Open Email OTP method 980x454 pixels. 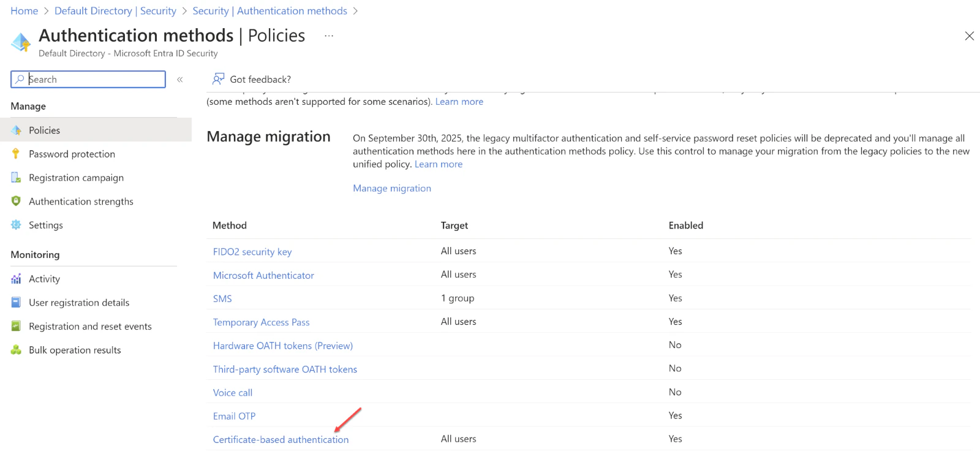234,416
